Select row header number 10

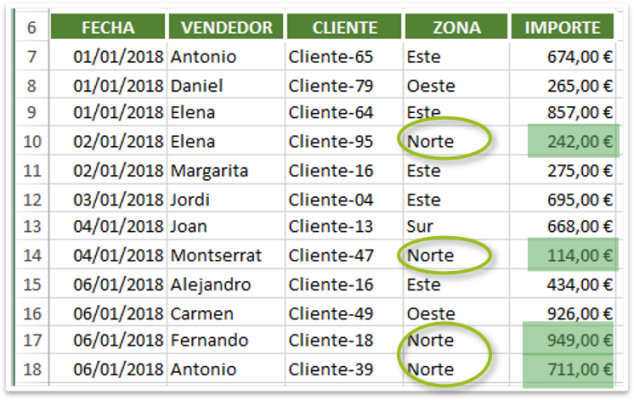click(x=32, y=142)
